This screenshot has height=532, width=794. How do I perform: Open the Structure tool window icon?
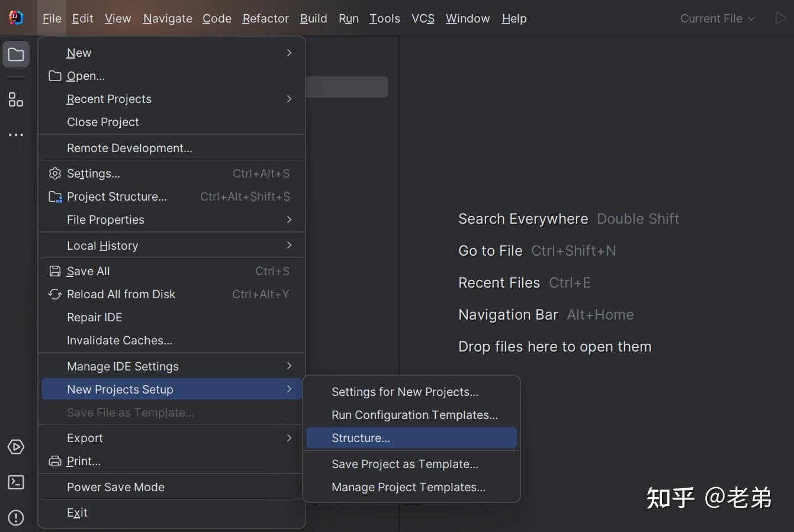(x=16, y=99)
